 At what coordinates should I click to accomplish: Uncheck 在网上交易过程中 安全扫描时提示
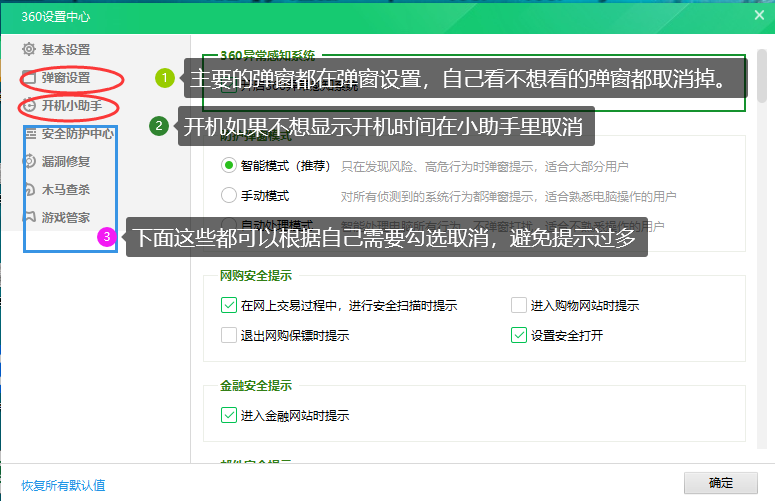pos(228,305)
